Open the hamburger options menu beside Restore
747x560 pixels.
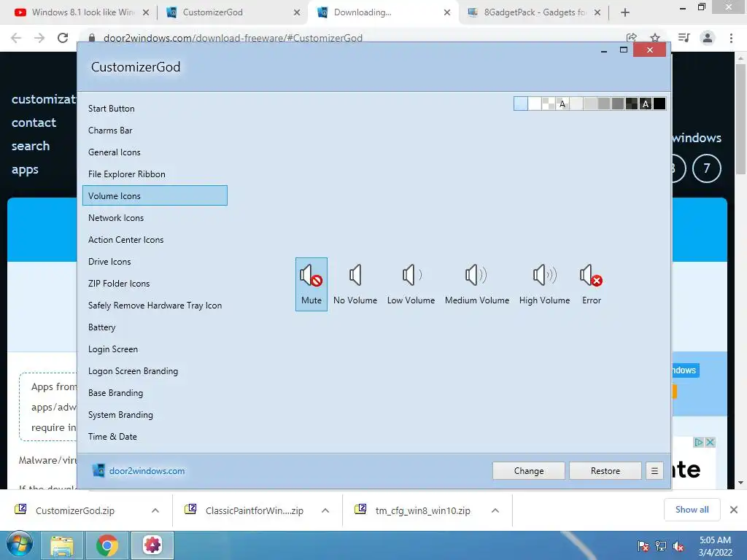654,471
